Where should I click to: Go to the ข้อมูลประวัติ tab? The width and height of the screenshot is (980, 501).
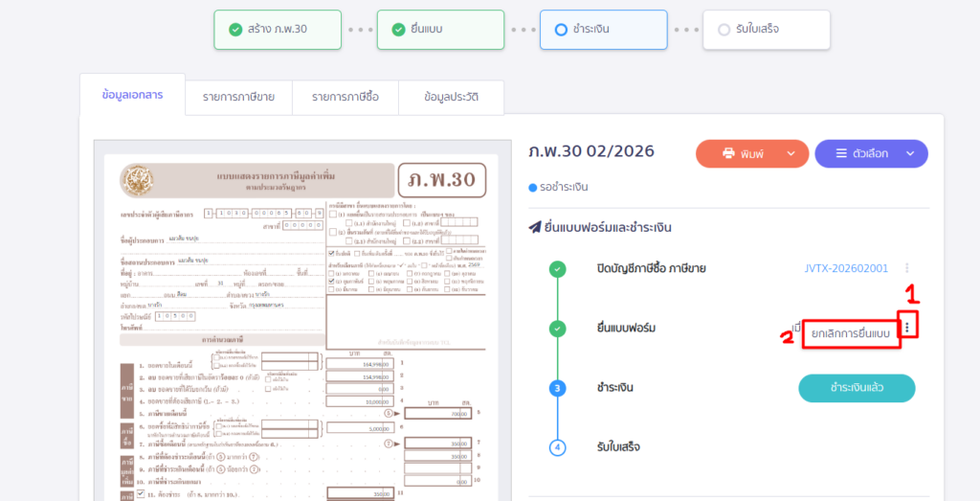pyautogui.click(x=451, y=97)
